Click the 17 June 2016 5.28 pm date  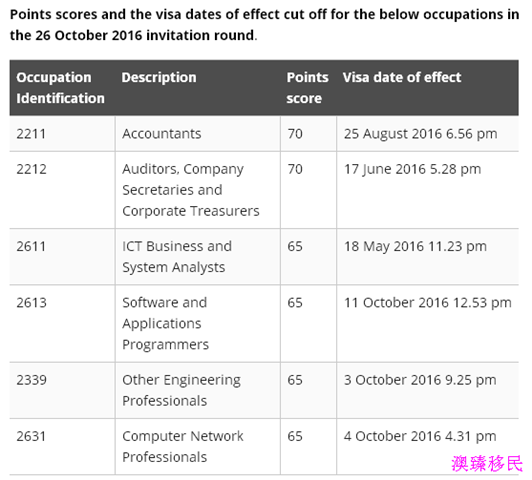pos(413,169)
